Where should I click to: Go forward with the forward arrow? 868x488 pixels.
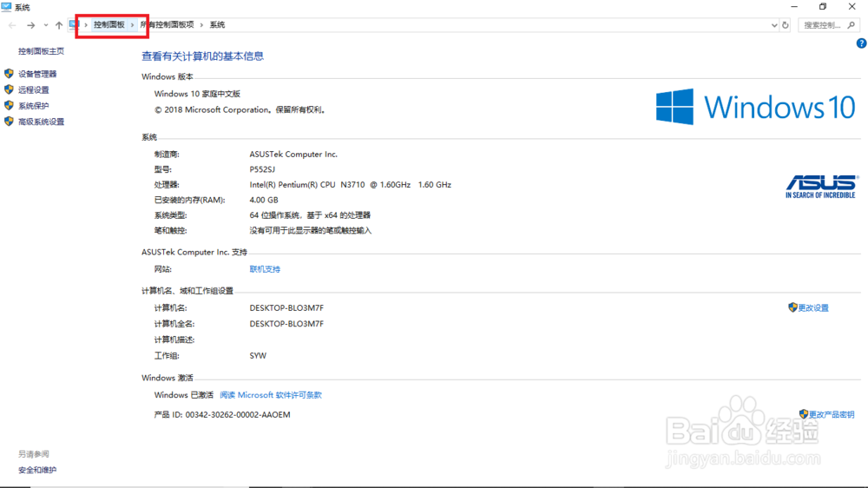[31, 25]
